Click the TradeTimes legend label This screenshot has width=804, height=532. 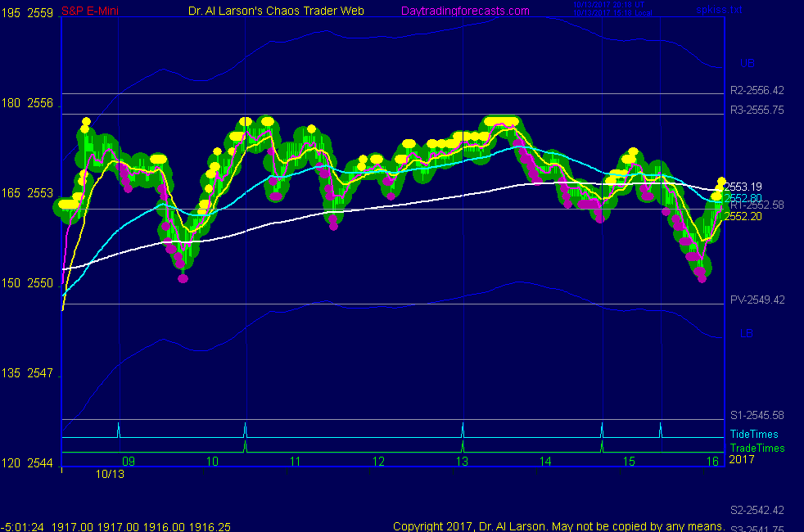(x=757, y=448)
